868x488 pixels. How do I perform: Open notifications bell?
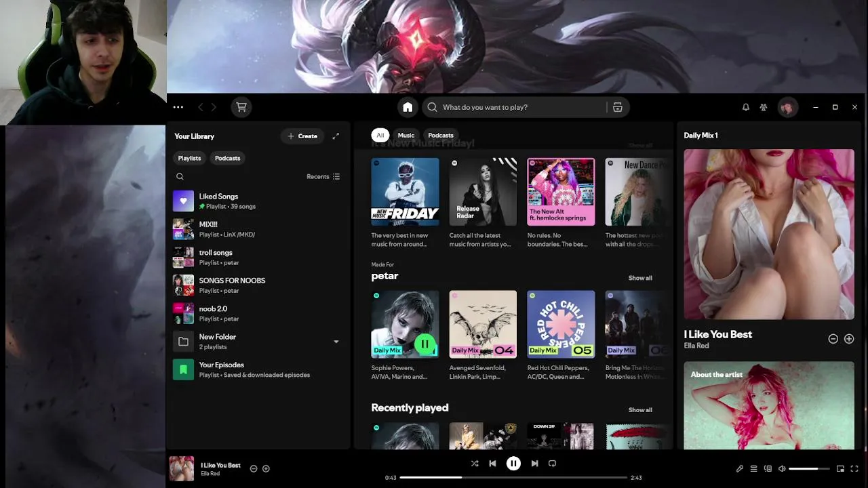pyautogui.click(x=745, y=107)
